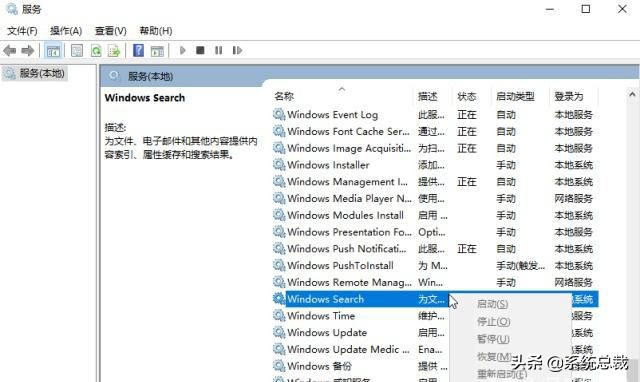Click the scrollbar up arrow of the list
This screenshot has height=382, width=640.
(632, 95)
